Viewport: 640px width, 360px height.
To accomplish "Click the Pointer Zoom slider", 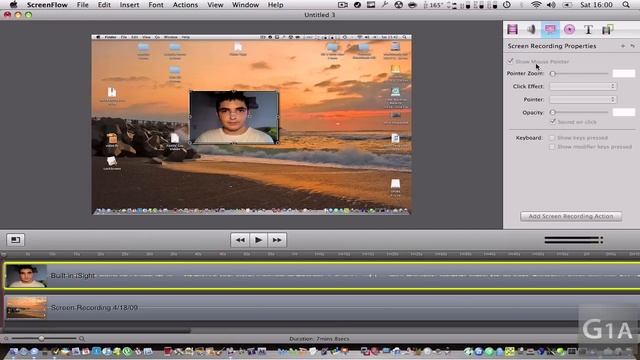I will pyautogui.click(x=579, y=73).
